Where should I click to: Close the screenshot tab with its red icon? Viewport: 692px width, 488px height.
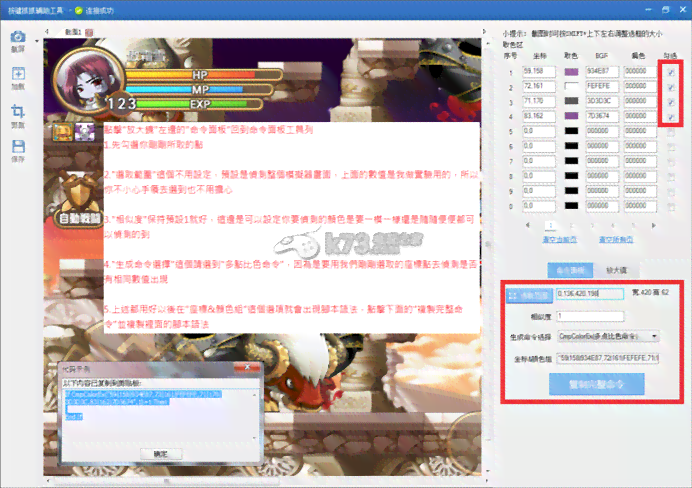coord(89,32)
